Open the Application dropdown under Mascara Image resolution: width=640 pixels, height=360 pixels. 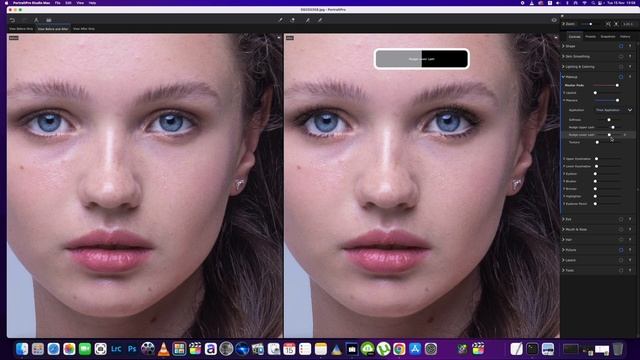(613, 110)
